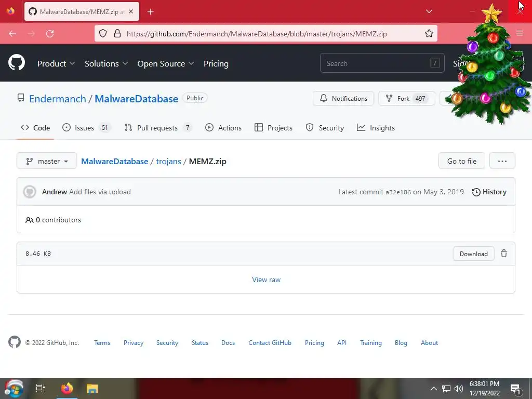Open the notification center icon

pyautogui.click(x=515, y=389)
